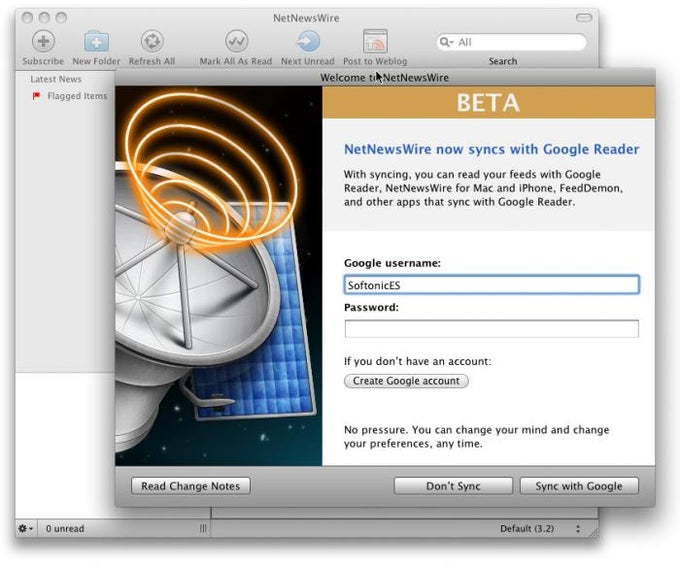Viewport: 680px width, 568px height.
Task: Click the minimize button of NetNewsWire window
Action: coord(44,17)
